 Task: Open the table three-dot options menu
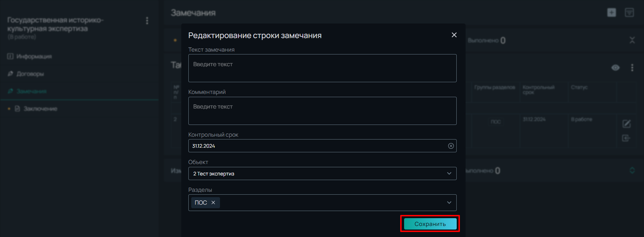(632, 68)
